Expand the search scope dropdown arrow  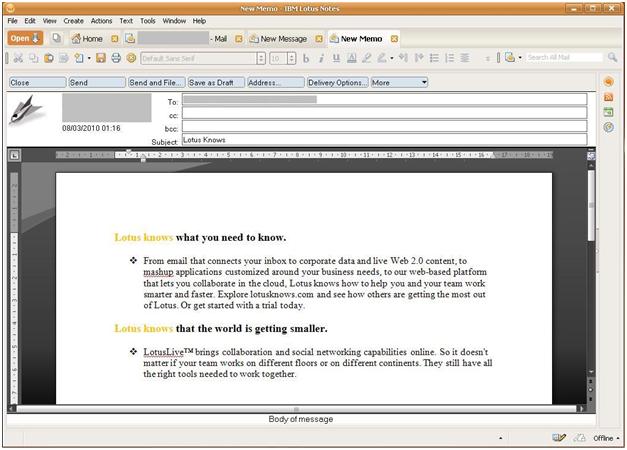tap(520, 58)
